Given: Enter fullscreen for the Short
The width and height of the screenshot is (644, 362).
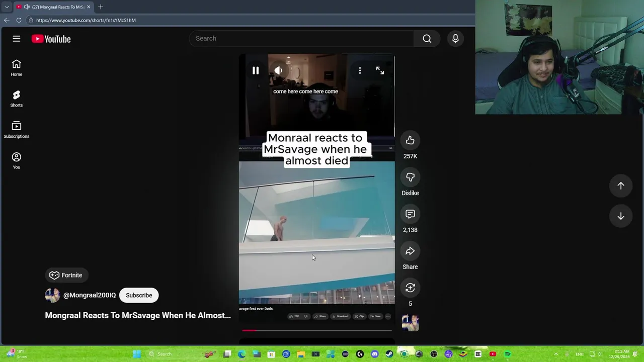Looking at the screenshot, I should (380, 71).
